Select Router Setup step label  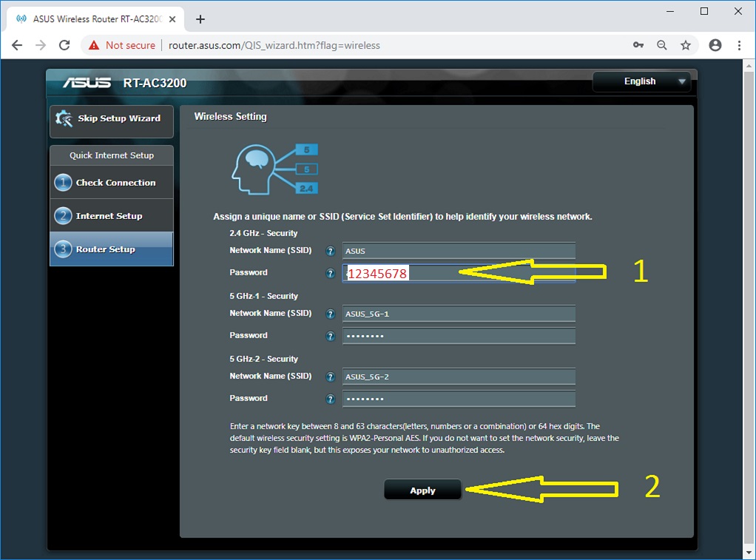pos(106,249)
